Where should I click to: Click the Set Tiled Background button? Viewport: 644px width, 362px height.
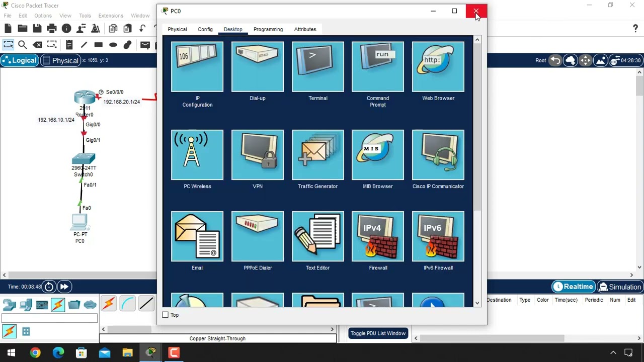(600, 60)
